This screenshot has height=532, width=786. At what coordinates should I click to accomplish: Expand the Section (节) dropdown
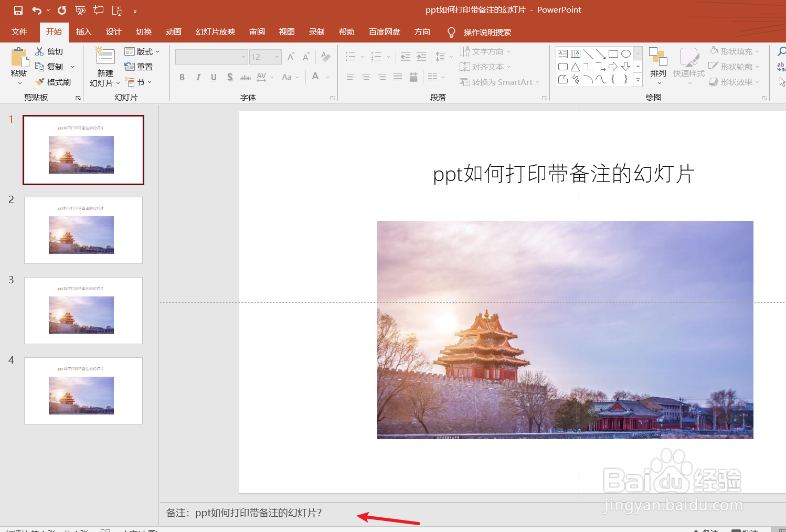139,82
